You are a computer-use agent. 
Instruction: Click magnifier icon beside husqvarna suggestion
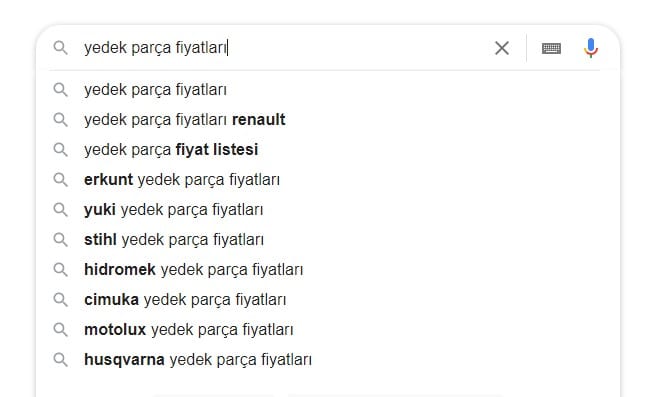coord(61,360)
